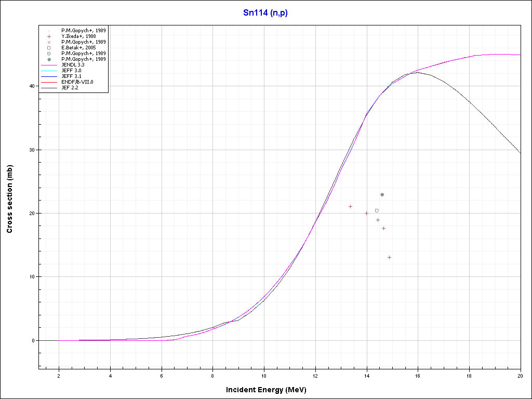532x399 pixels.
Task: Click the black curve's endpoint at 20 MeV
Action: click(520, 153)
